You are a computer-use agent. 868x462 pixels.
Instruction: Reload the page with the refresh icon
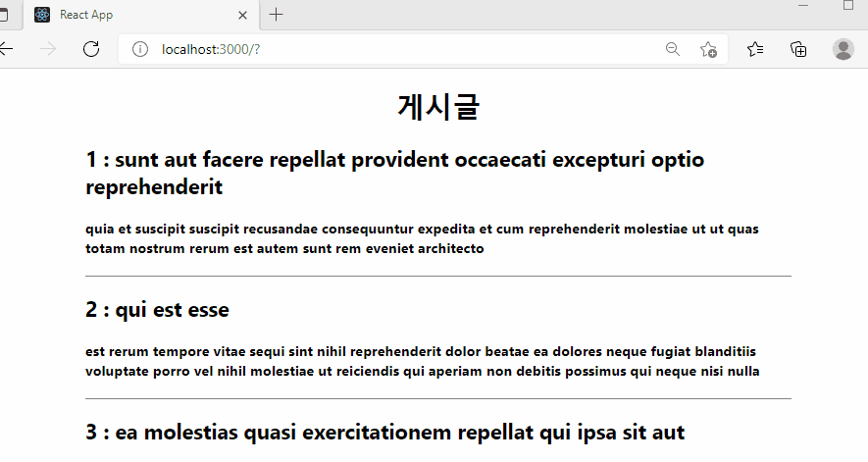click(91, 49)
